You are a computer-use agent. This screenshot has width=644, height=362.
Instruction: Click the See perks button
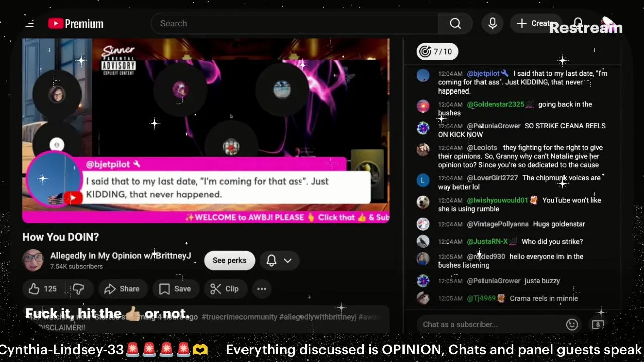[229, 260]
